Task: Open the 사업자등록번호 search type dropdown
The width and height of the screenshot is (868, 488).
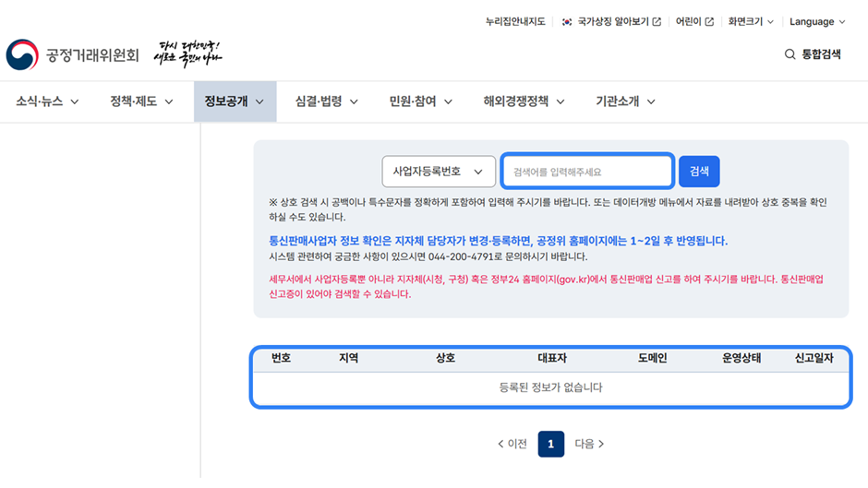Action: coord(439,172)
